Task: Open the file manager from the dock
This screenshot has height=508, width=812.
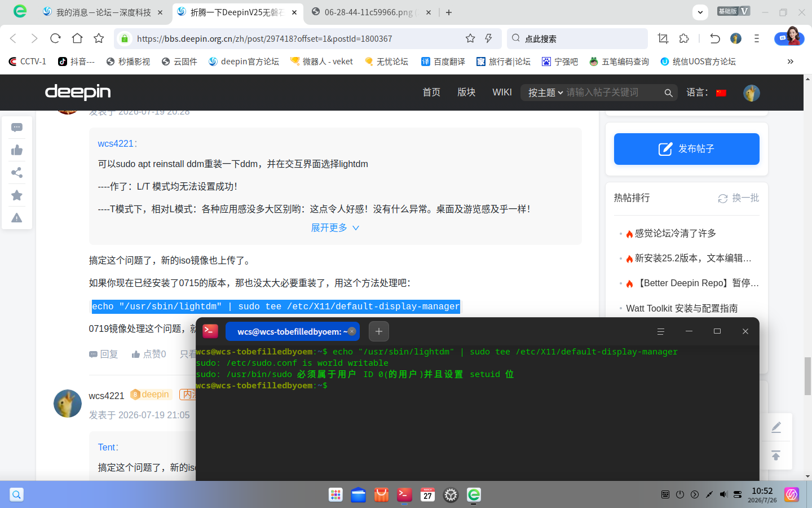Action: [x=358, y=495]
